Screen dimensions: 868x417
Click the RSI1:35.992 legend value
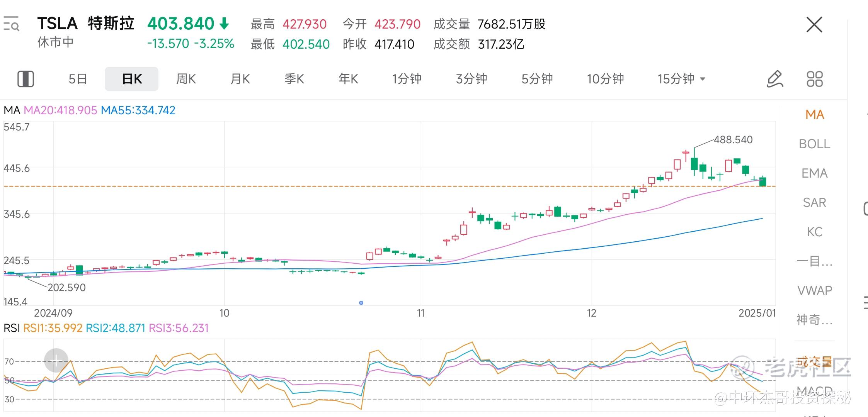(x=53, y=328)
